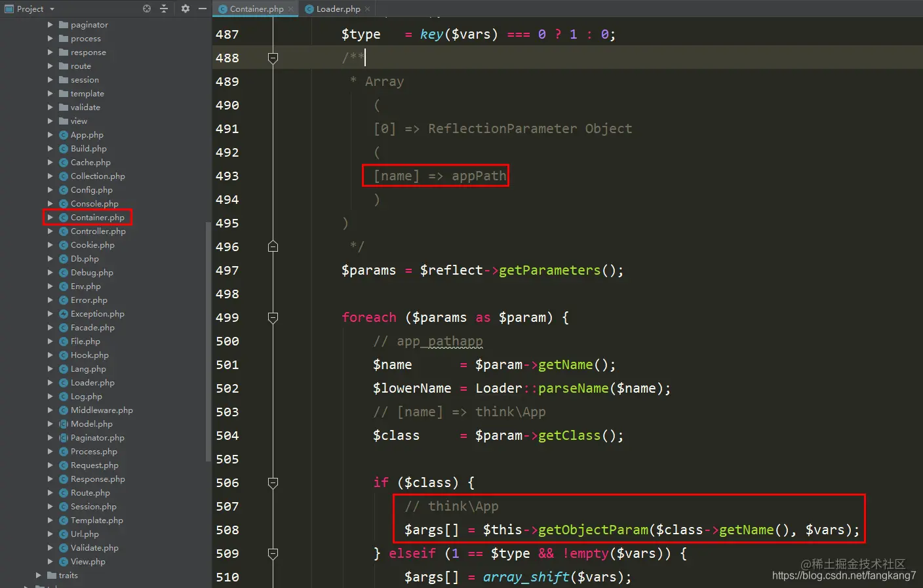Image resolution: width=923 pixels, height=588 pixels.
Task: Collapse the doc comment fold at line 488
Action: [x=273, y=58]
